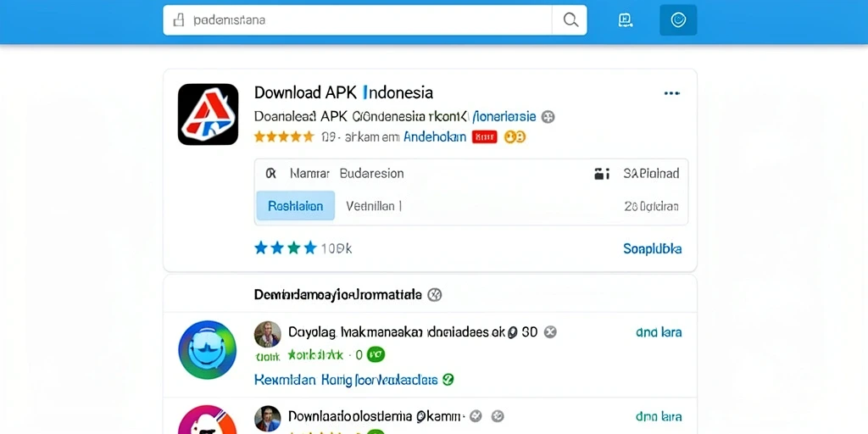Select the Mamrar item
The image size is (868, 434).
point(309,173)
